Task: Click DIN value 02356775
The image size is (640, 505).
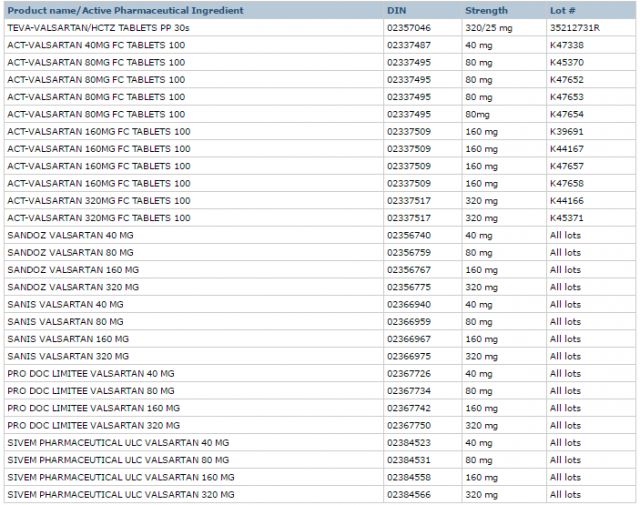Action: [x=409, y=287]
